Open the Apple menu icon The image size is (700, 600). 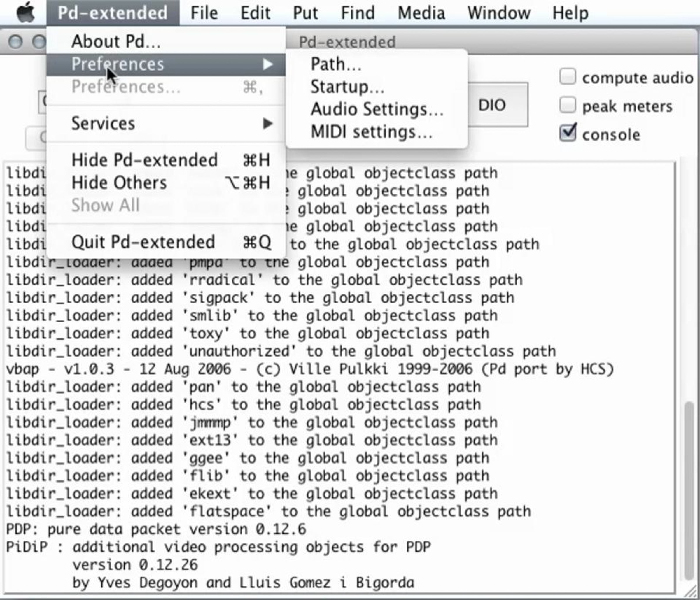pos(26,13)
